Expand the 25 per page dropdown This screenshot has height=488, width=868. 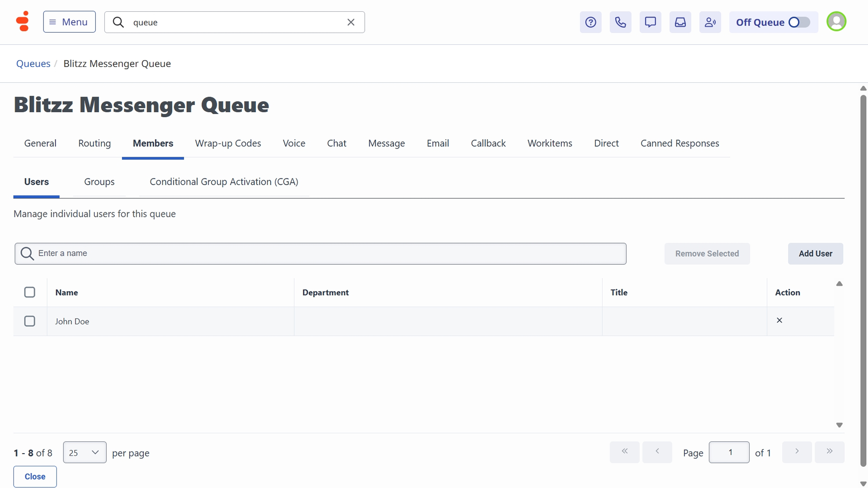85,452
